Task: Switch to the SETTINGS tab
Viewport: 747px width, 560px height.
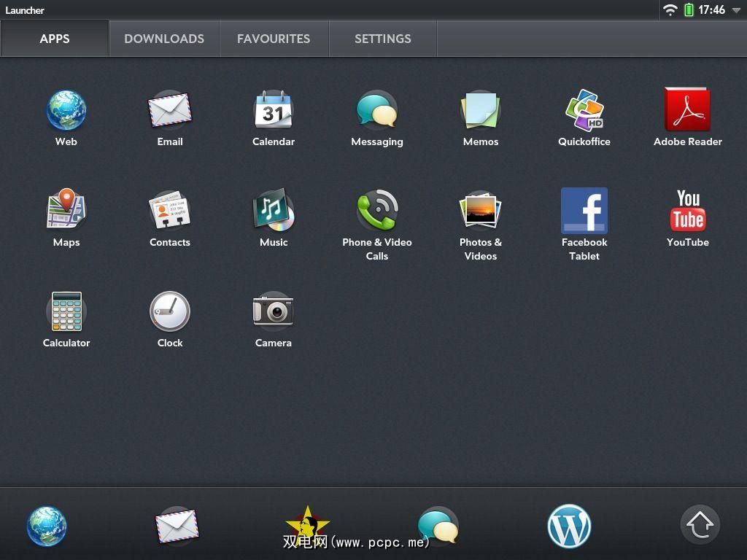Action: [383, 39]
